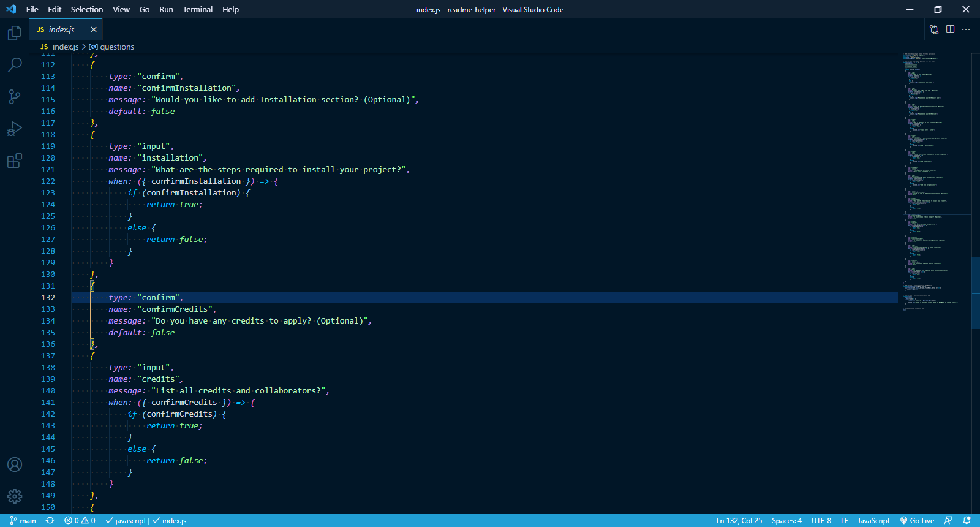Open the Source Control view
980x527 pixels.
(x=15, y=97)
